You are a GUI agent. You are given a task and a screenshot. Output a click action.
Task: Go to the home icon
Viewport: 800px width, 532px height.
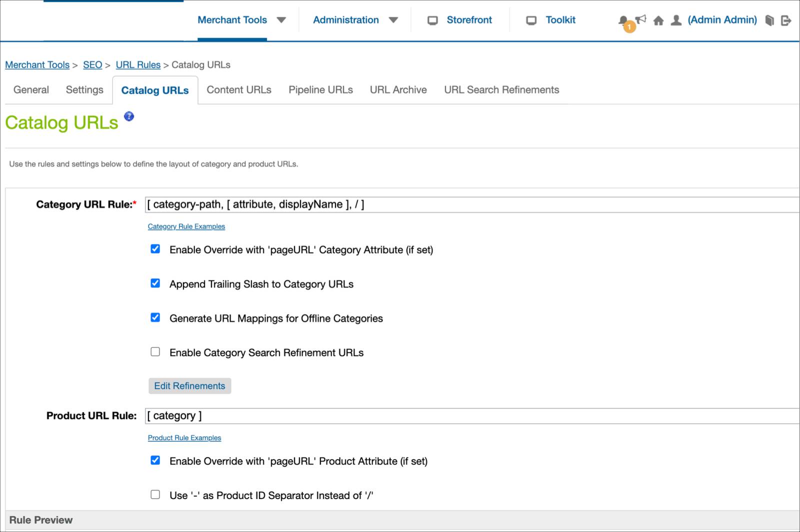coord(658,20)
